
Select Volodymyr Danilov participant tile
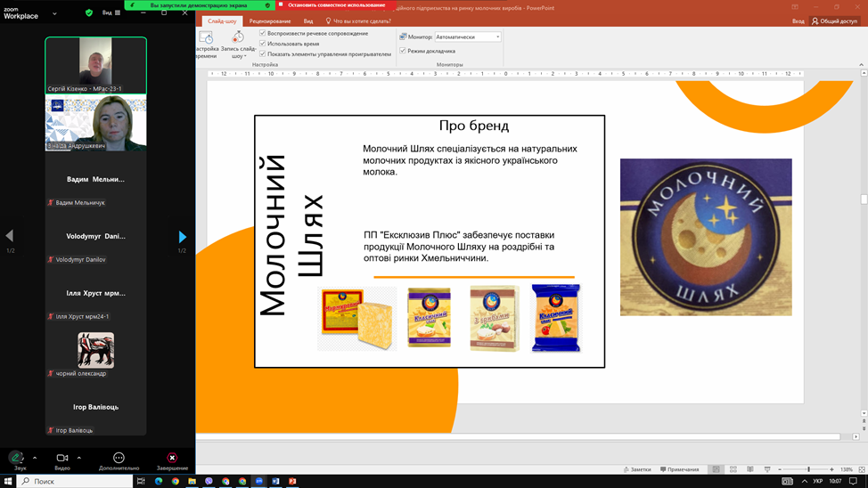tap(95, 237)
